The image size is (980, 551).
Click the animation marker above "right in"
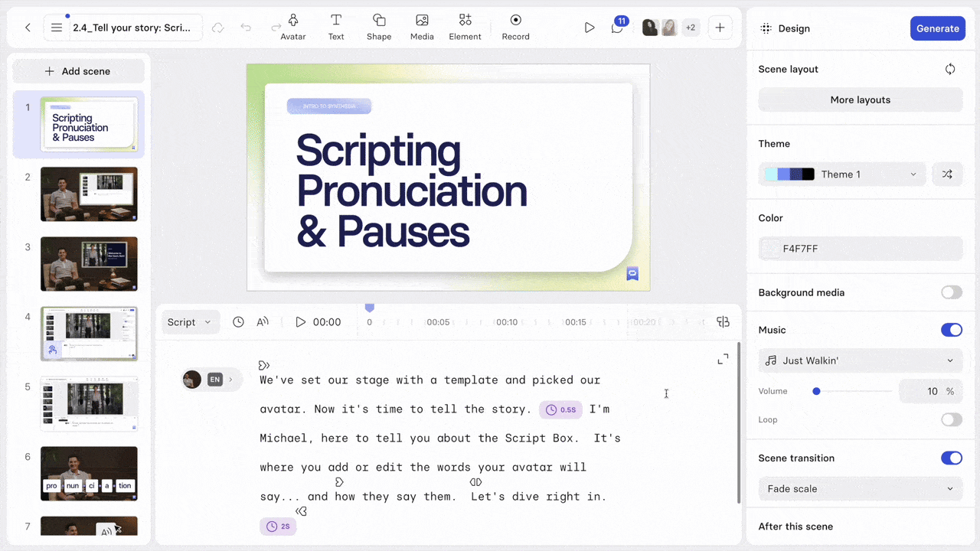[x=475, y=482]
